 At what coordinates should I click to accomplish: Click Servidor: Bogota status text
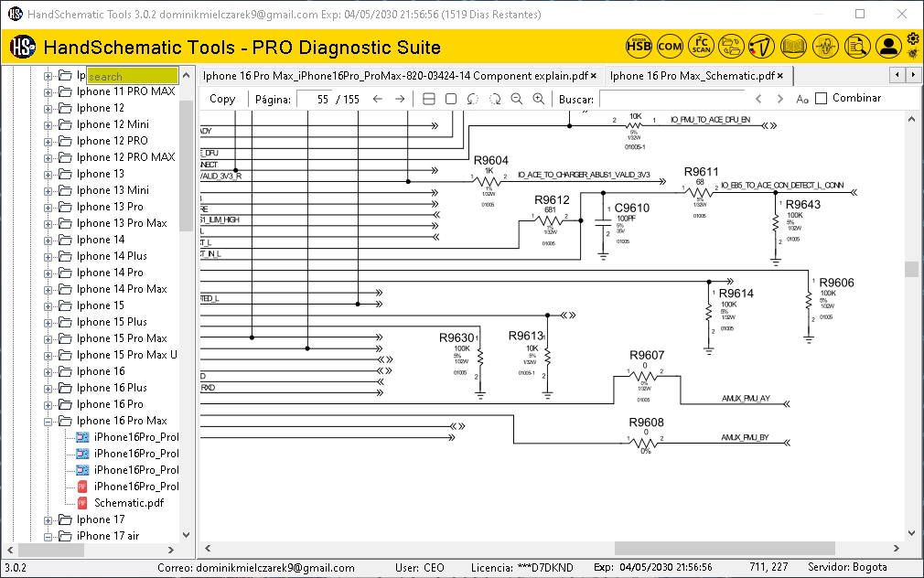point(847,567)
